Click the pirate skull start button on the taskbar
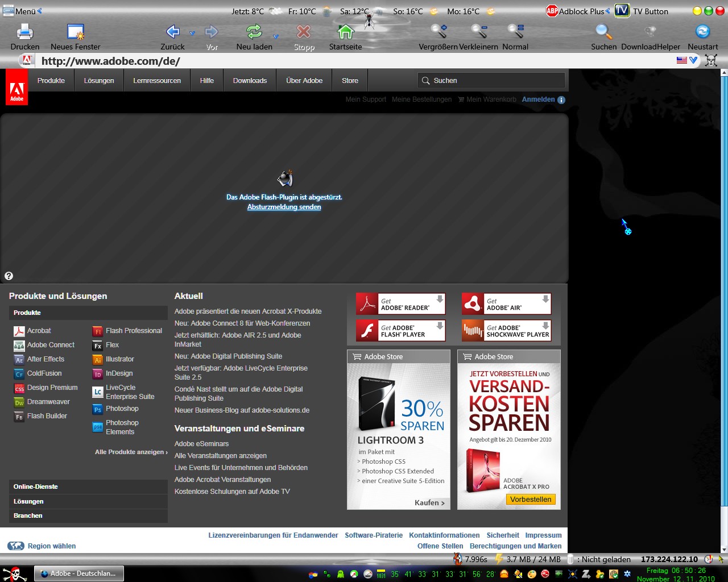 [15, 573]
